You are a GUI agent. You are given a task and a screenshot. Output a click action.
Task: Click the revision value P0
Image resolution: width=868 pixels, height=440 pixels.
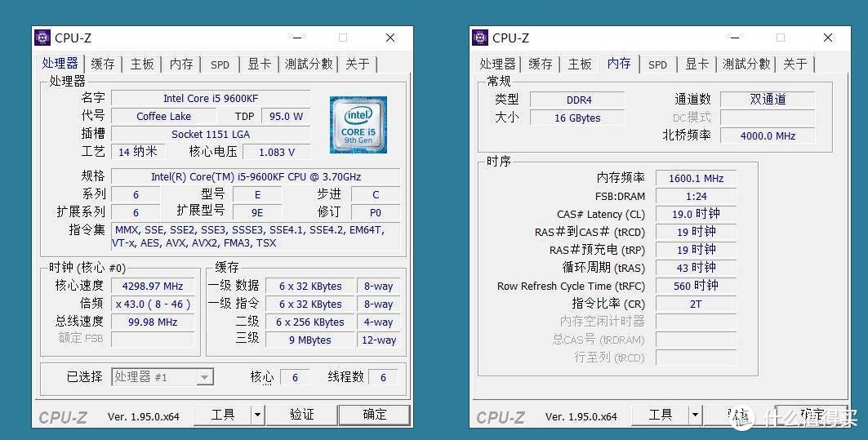click(376, 212)
